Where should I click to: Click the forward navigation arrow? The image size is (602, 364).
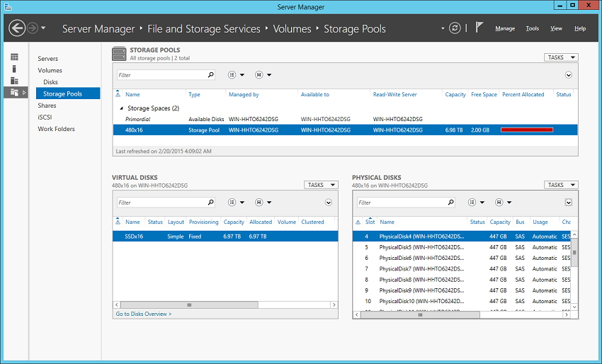coord(33,28)
